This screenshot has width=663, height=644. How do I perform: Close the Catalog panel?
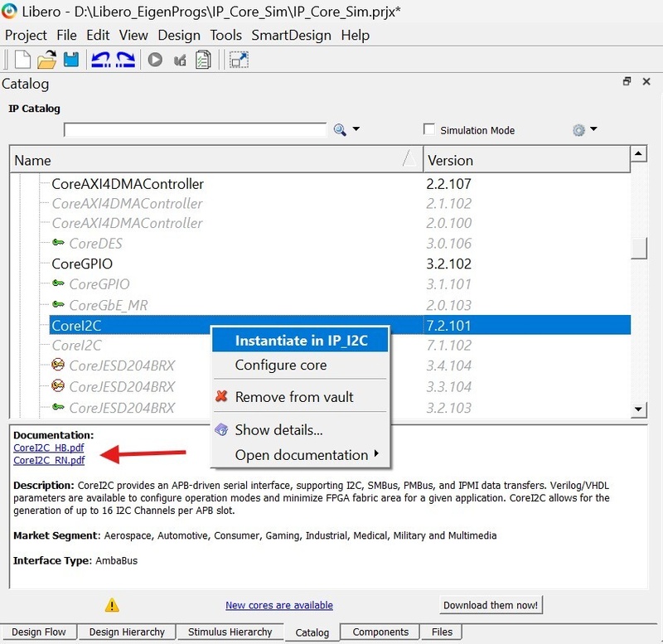(x=646, y=81)
